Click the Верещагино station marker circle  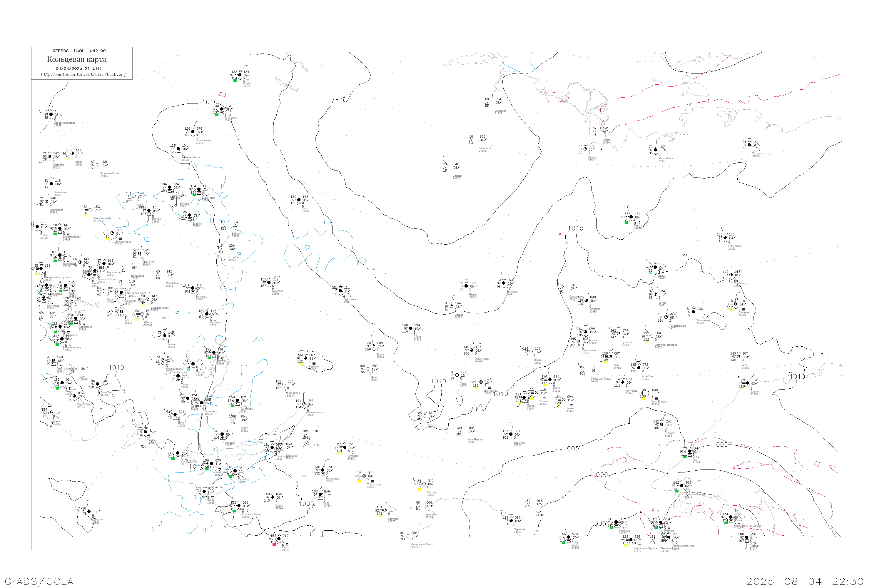tap(193, 132)
